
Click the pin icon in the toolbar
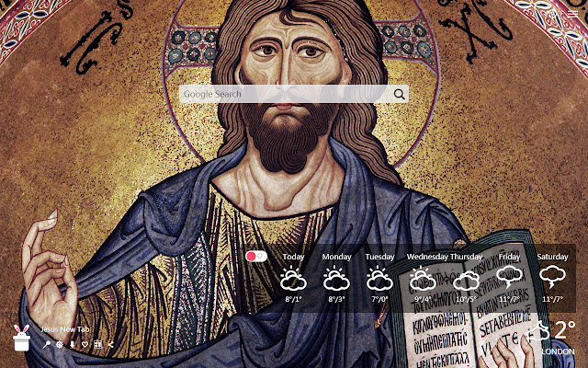tap(47, 344)
